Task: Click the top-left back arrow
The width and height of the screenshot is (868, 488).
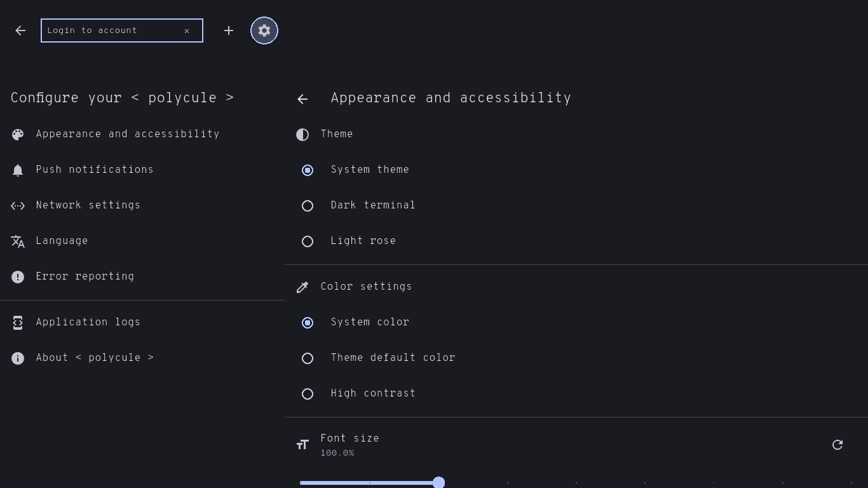Action: point(20,30)
